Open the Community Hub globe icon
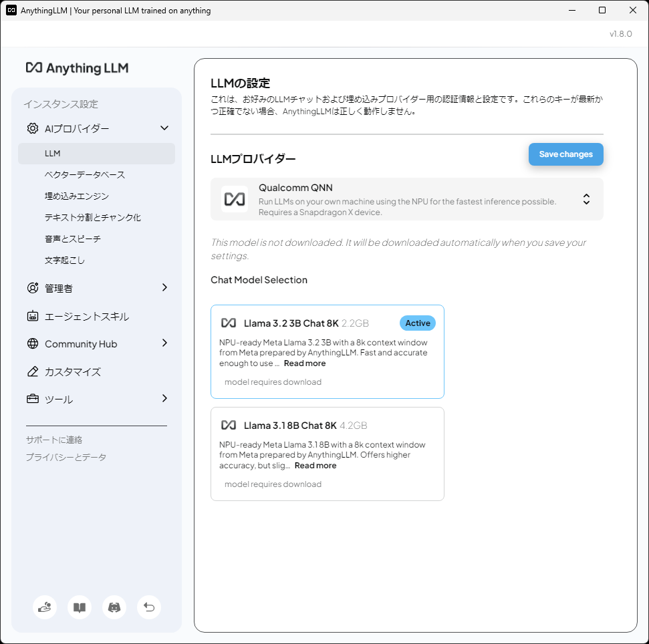The width and height of the screenshot is (649, 644). coord(32,343)
